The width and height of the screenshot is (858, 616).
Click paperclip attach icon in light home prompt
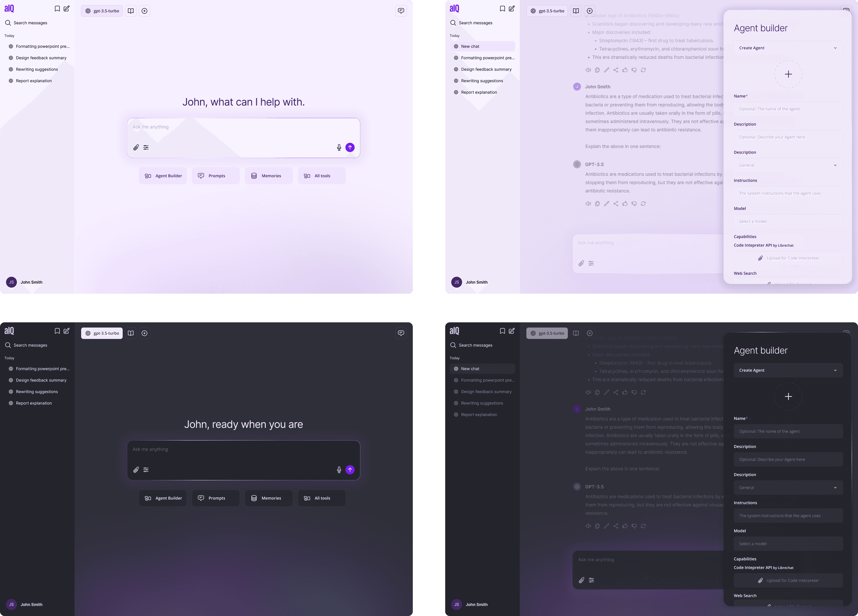136,148
